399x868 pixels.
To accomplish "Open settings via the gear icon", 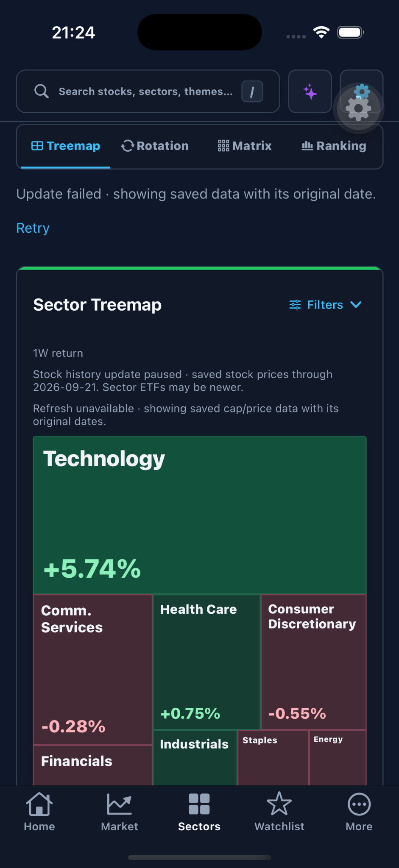I will click(x=361, y=92).
